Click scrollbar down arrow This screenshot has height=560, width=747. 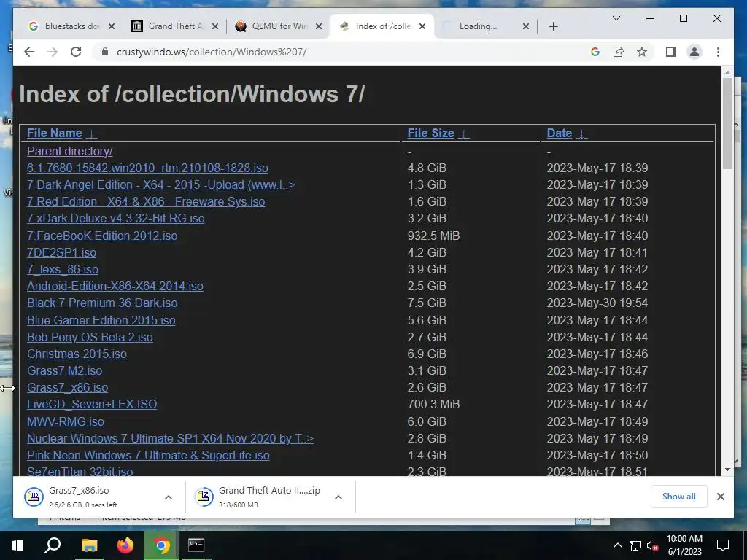click(x=727, y=470)
